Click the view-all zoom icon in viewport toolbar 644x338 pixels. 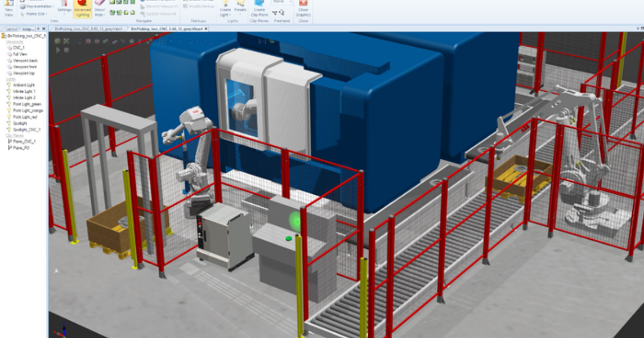(66, 41)
